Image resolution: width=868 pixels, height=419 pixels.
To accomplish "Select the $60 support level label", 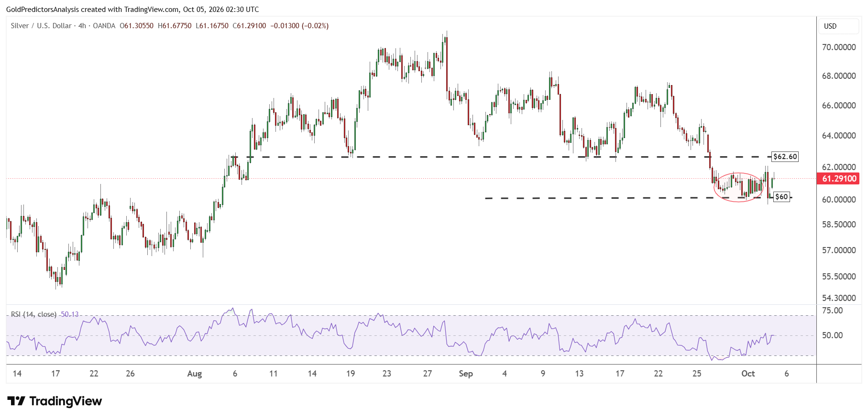I will coord(781,197).
